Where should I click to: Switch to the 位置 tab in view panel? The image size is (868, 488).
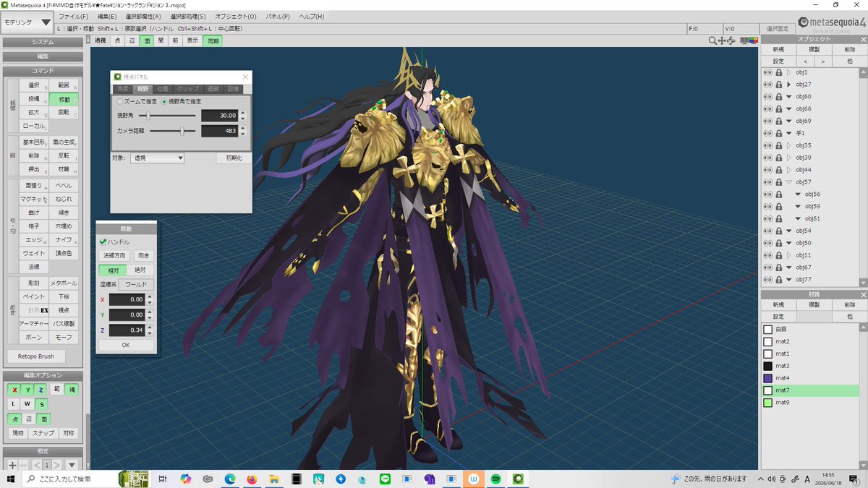[x=163, y=89]
